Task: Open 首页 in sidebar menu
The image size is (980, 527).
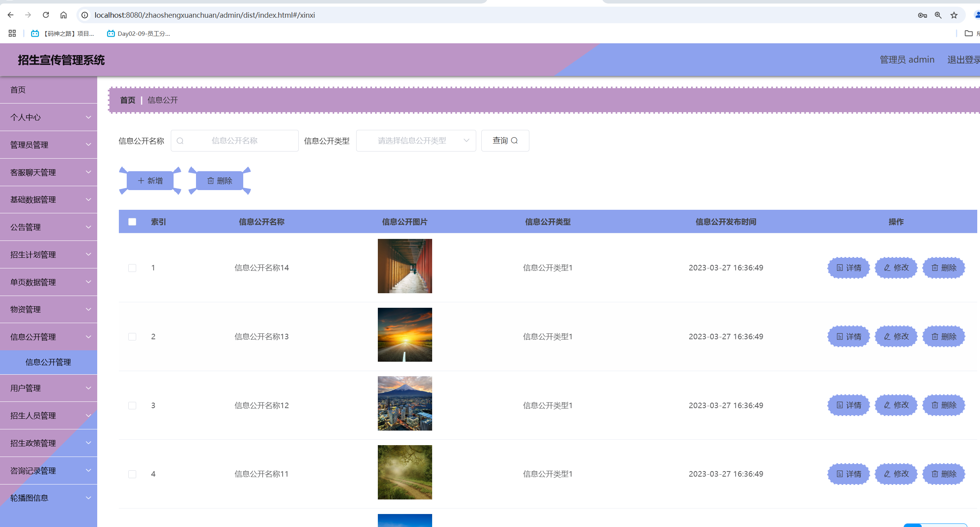Action: (48, 90)
